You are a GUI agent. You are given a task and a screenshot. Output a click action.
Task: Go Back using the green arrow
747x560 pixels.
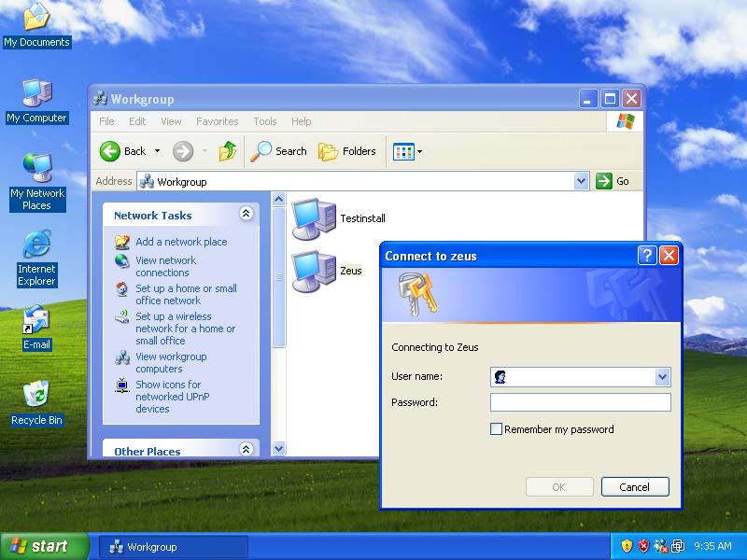point(110,151)
